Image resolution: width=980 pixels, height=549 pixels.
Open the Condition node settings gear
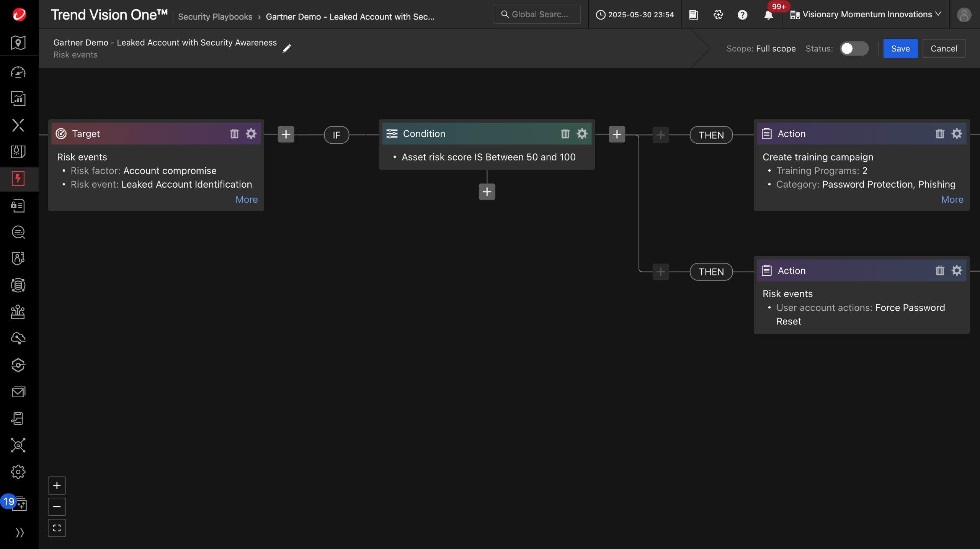pos(582,134)
